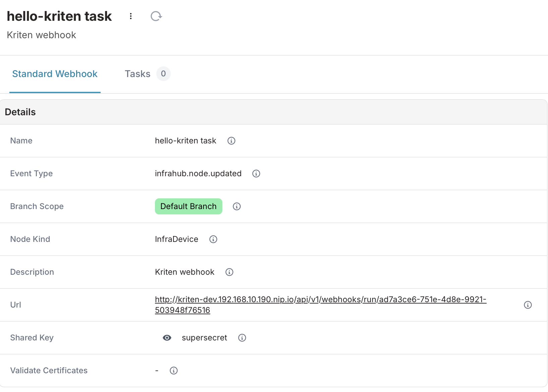Image resolution: width=548 pixels, height=392 pixels.
Task: Click the 'Event Type' label
Action: [32, 174]
